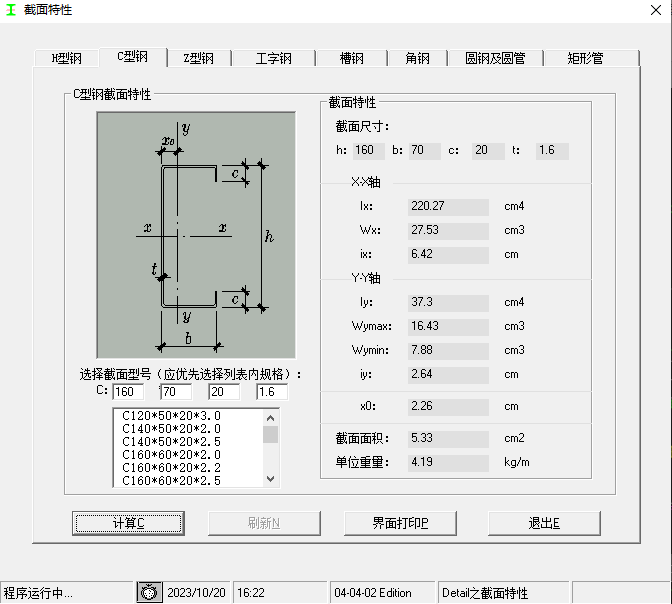
Task: Click the C width input showing 70
Action: tap(176, 392)
